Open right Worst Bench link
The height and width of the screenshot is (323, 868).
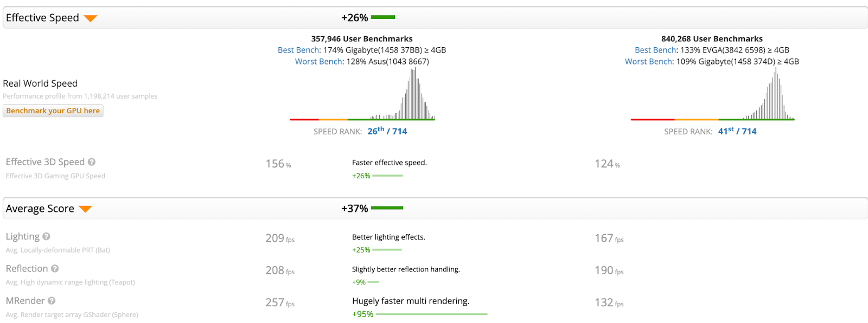pos(648,61)
